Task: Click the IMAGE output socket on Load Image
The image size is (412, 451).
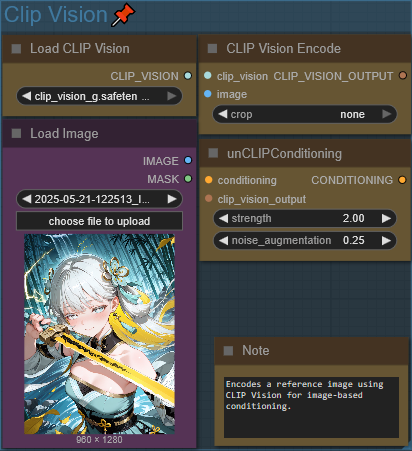Action: [x=188, y=160]
